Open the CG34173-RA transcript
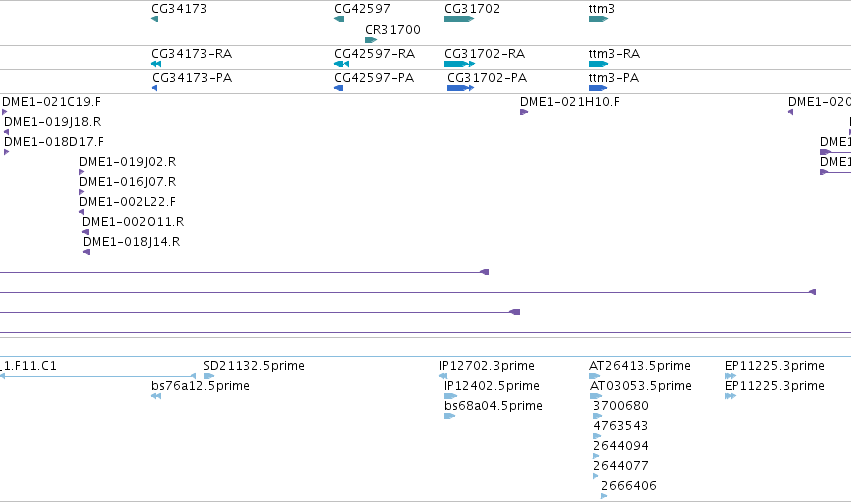Viewport: 851px width, 502px height. point(156,64)
